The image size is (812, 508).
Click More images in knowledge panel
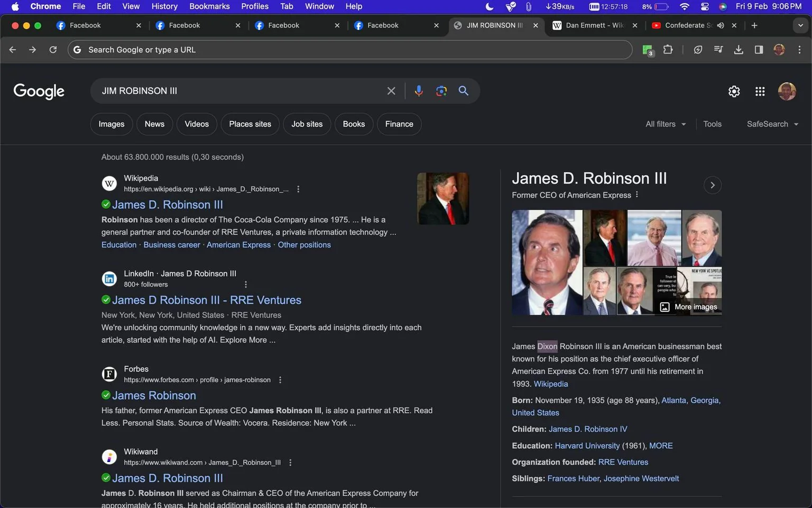click(x=689, y=307)
